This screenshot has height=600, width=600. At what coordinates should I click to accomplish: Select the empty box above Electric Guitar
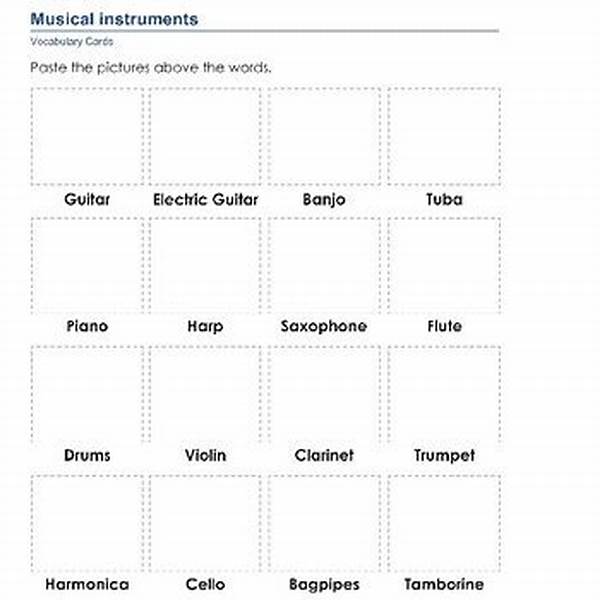pos(205,137)
